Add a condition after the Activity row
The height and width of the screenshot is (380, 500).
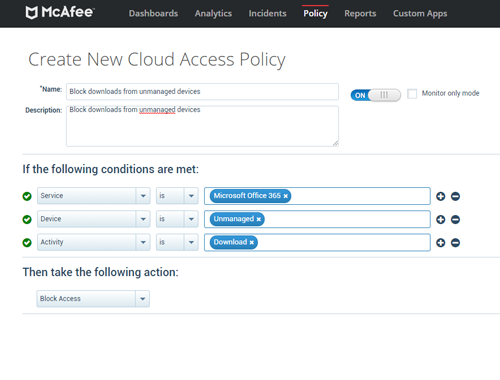441,243
